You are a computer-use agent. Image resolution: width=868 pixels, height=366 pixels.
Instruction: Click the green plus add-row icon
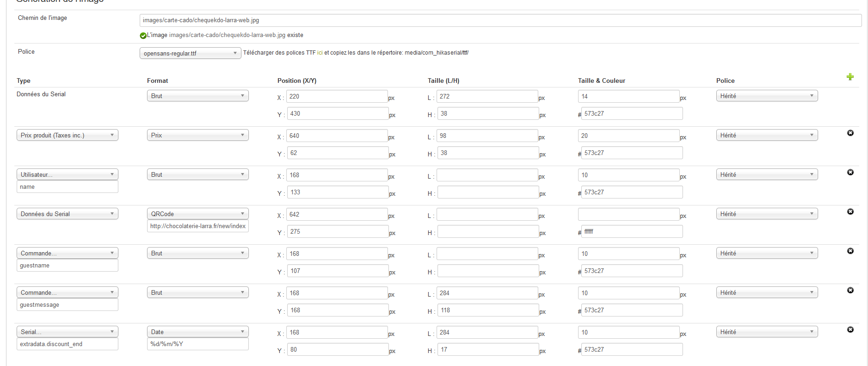[x=850, y=77]
